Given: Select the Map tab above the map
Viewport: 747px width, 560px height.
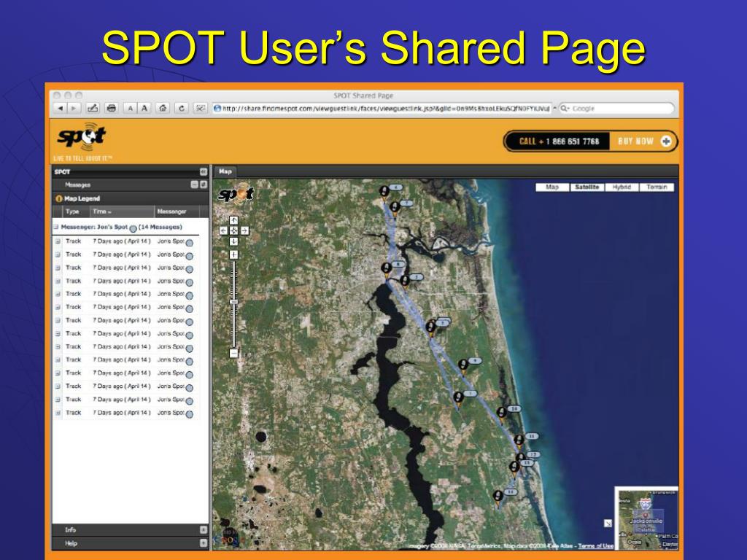Looking at the screenshot, I should coord(225,171).
